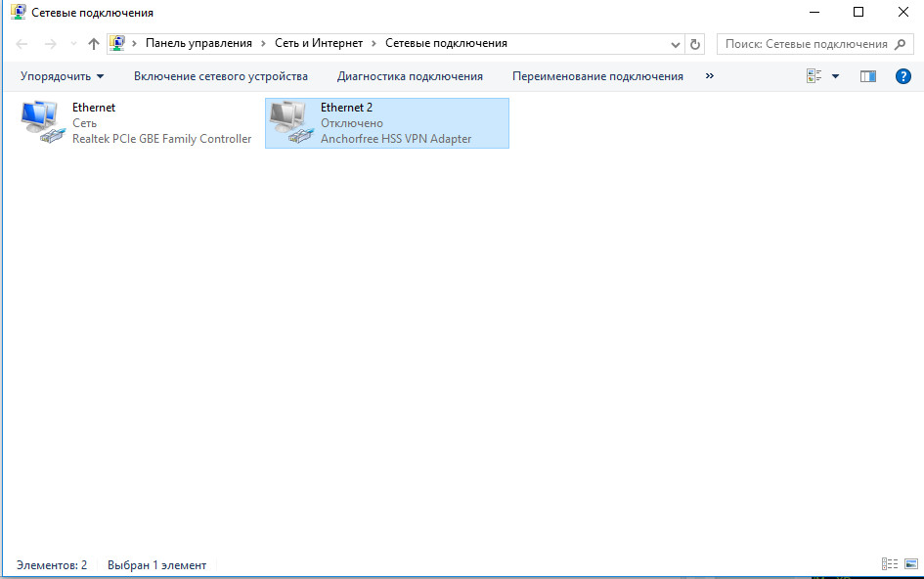Click the window title bar network icon
The image size is (924, 579).
tap(19, 12)
